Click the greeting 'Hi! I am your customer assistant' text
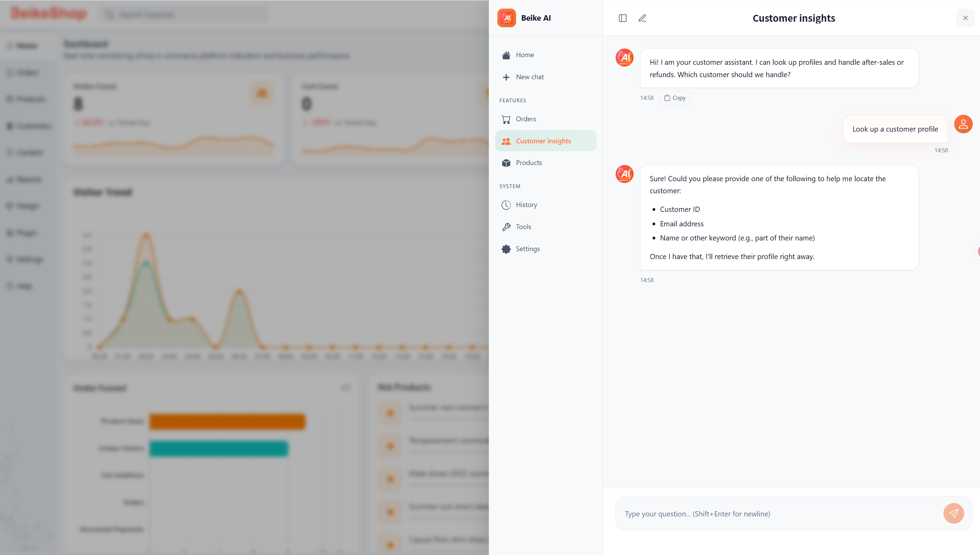Viewport: 980px width, 555px height. (x=777, y=68)
